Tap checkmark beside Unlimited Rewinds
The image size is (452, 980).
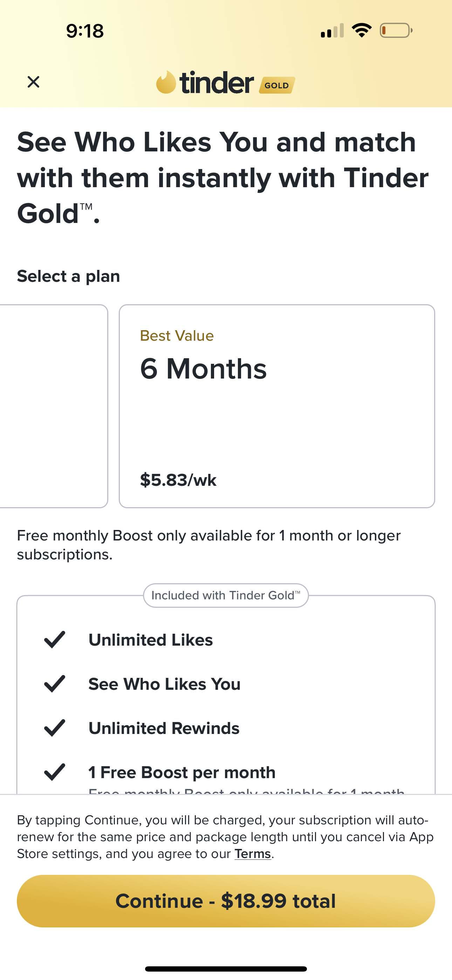click(x=55, y=728)
